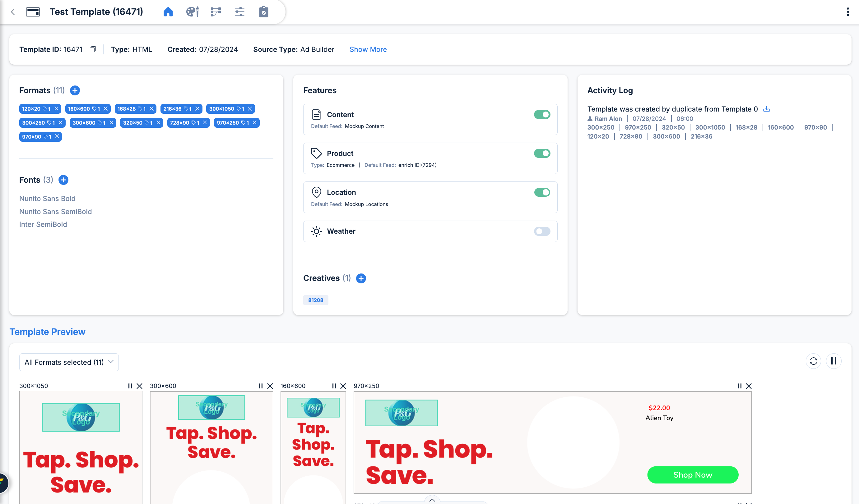859x504 pixels.
Task: Pause the 970×250 preview
Action: tap(739, 386)
